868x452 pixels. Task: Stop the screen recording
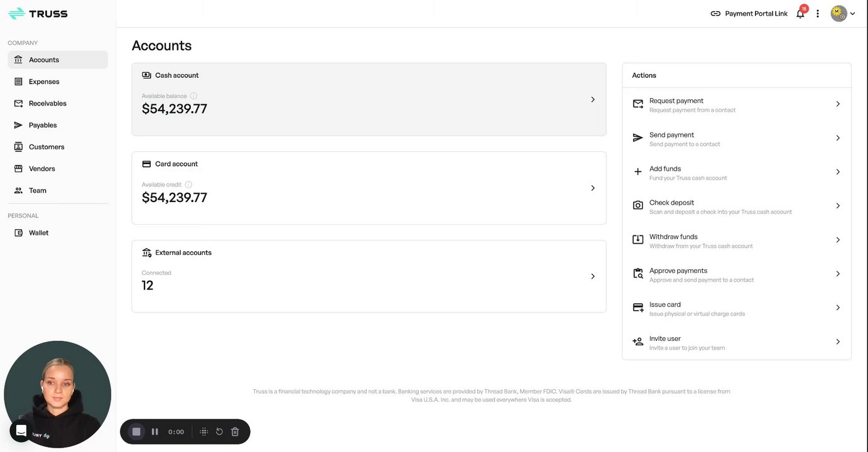(x=136, y=432)
